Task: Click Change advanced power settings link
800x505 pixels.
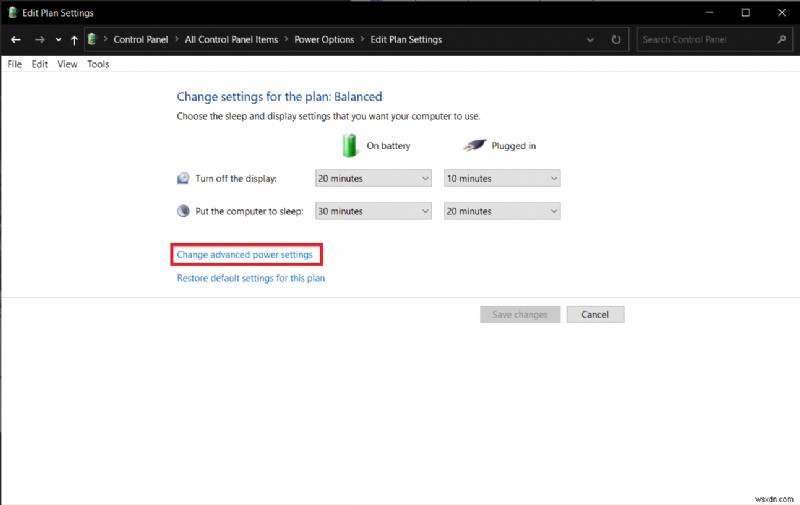Action: (x=244, y=255)
